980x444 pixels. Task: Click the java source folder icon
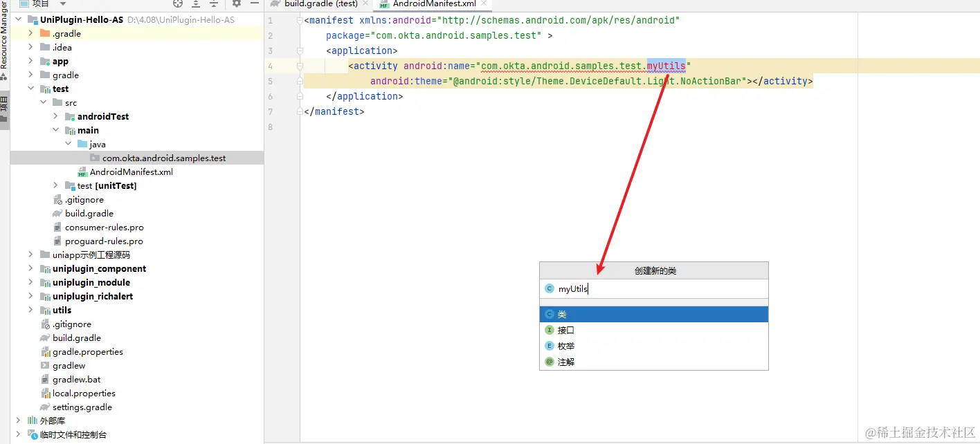click(82, 144)
